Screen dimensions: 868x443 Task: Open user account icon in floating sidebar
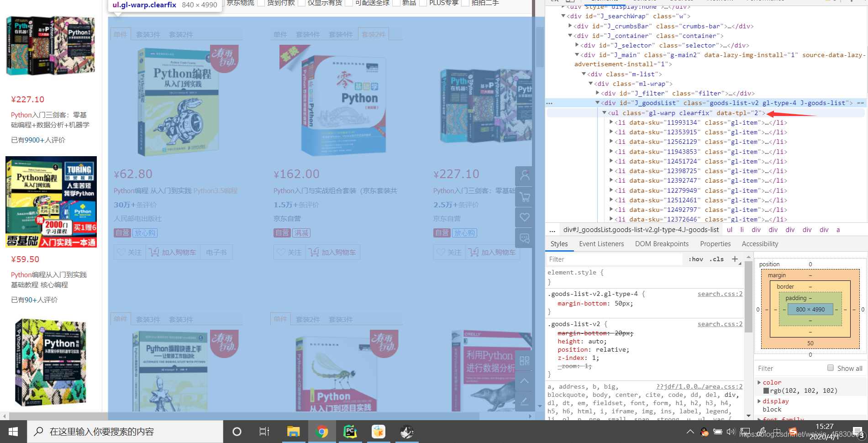click(x=524, y=175)
